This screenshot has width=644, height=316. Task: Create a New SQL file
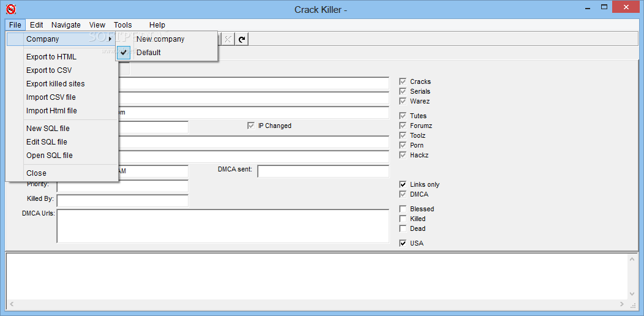point(62,129)
